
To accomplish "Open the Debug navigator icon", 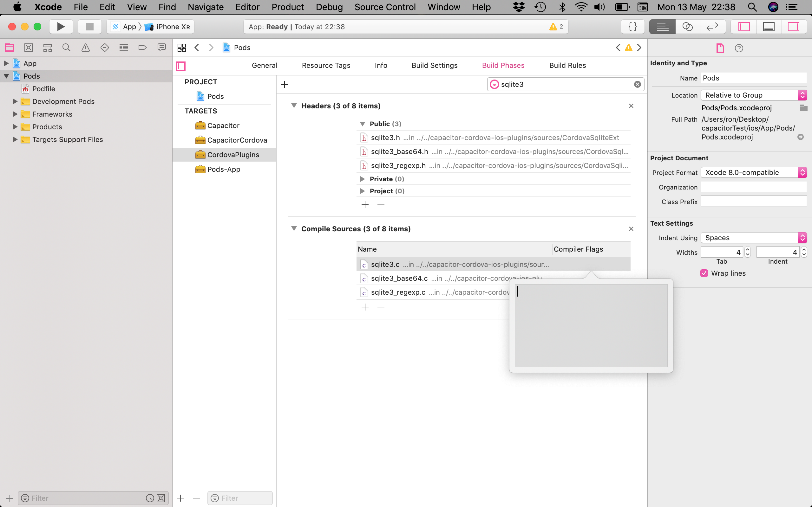I will [123, 47].
